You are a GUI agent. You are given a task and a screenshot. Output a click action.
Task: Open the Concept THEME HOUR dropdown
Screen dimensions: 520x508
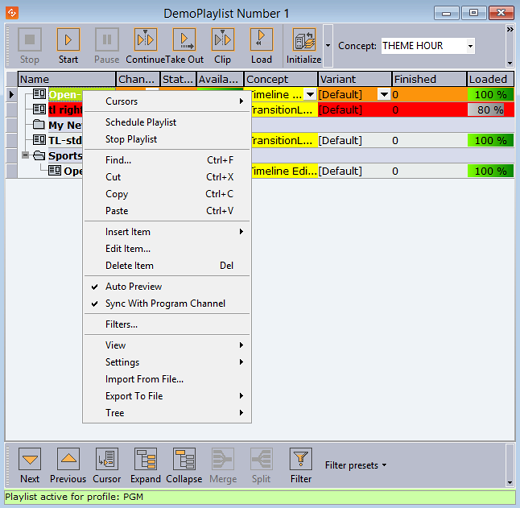(470, 46)
